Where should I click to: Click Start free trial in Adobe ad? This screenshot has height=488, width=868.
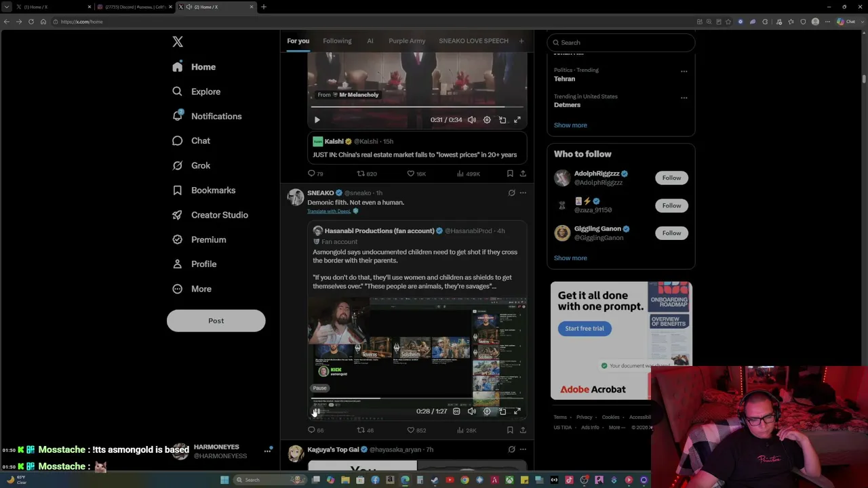585,329
